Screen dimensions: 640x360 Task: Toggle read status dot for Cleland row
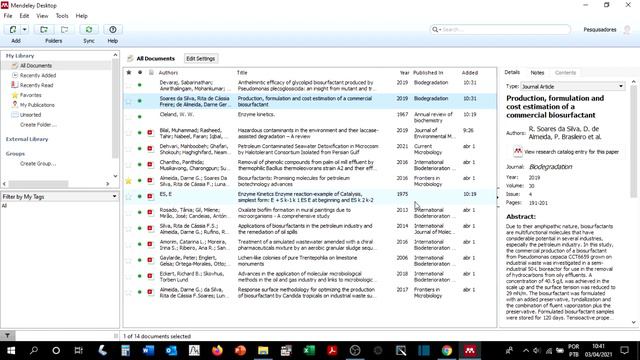point(140,117)
